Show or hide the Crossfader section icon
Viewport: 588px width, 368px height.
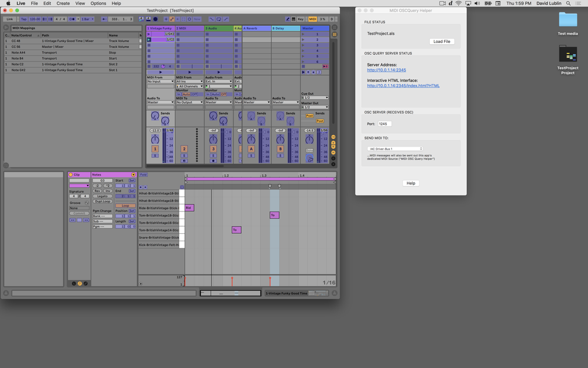point(333,164)
